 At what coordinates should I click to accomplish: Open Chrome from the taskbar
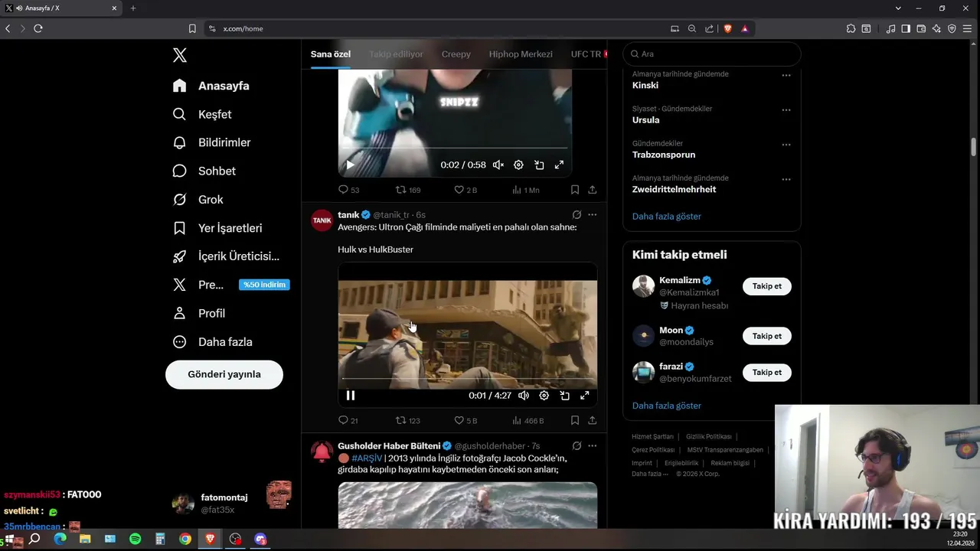click(185, 539)
